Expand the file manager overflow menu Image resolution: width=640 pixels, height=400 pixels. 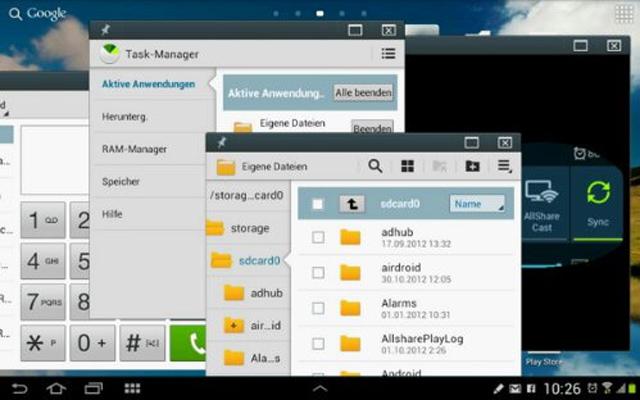[504, 166]
